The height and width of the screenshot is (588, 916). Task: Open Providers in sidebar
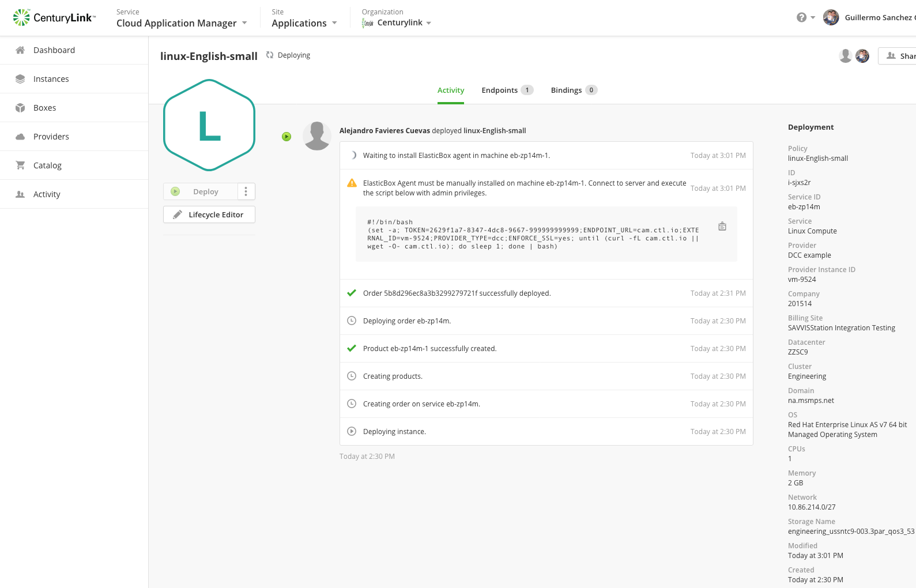click(74, 137)
